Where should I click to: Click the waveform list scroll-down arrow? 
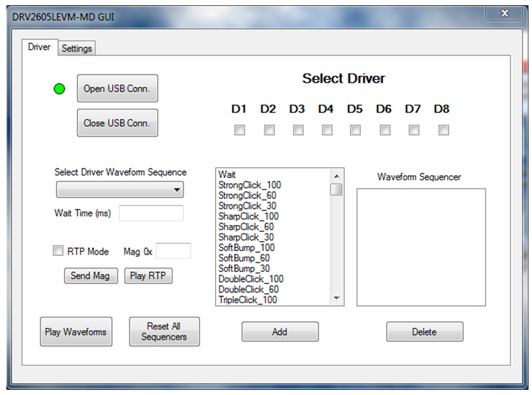pyautogui.click(x=336, y=298)
